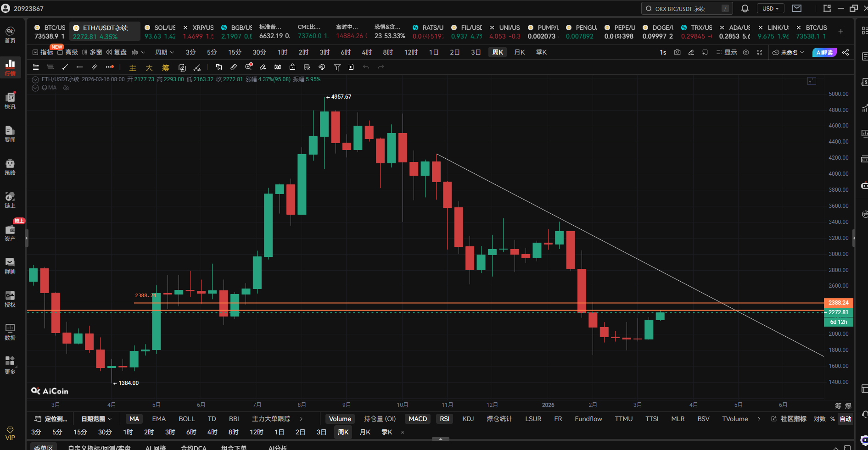Add a new symbol tab with plus
This screenshot has width=868, height=450.
841,31
